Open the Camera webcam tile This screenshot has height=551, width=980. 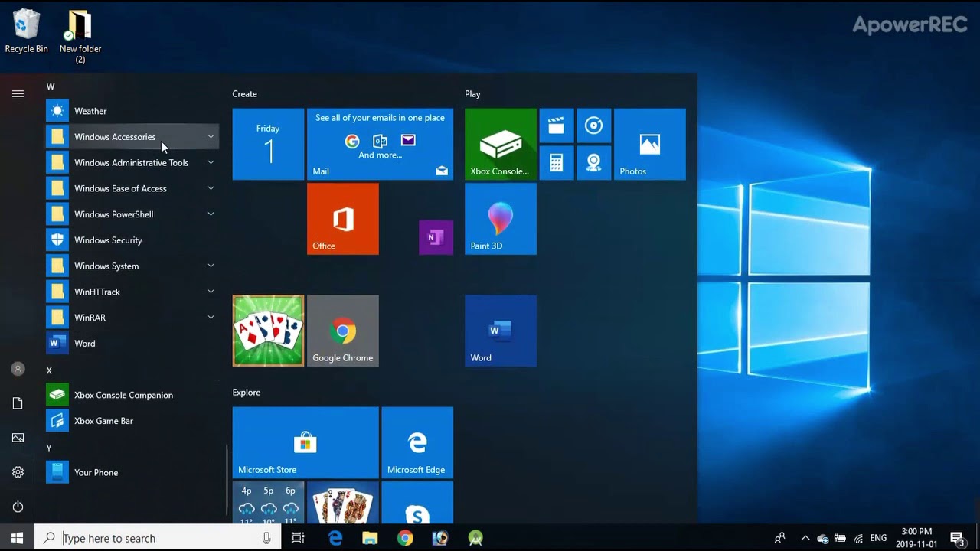[x=593, y=163]
